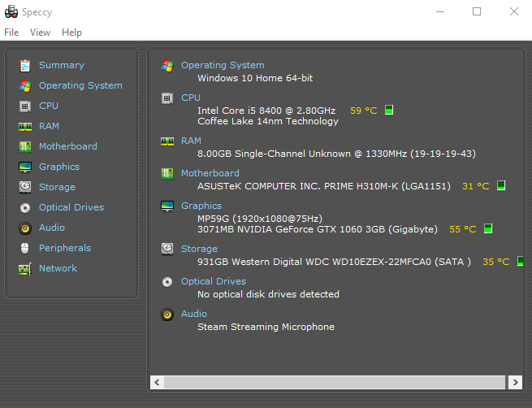Click the RAM icon in summary panel
Viewport: 532px width, 408px height.
coord(167,141)
